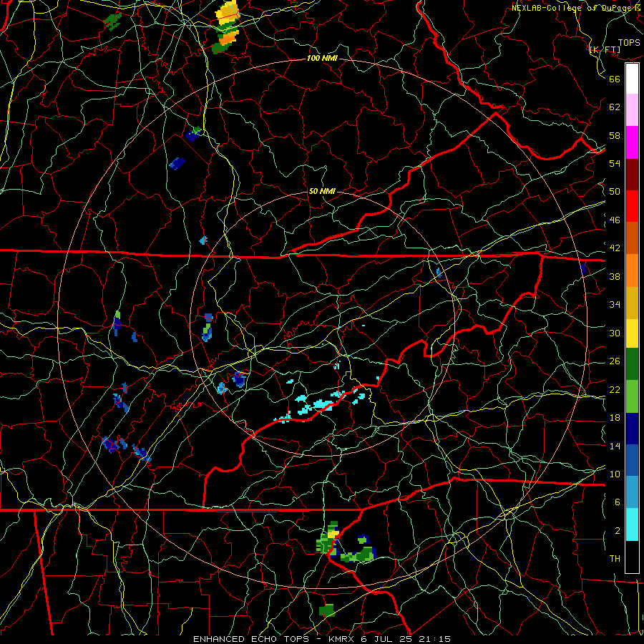Click the "NEXLAB-College of DuPage" credit text
Viewport: 644px width, 644px height.
(572, 8)
